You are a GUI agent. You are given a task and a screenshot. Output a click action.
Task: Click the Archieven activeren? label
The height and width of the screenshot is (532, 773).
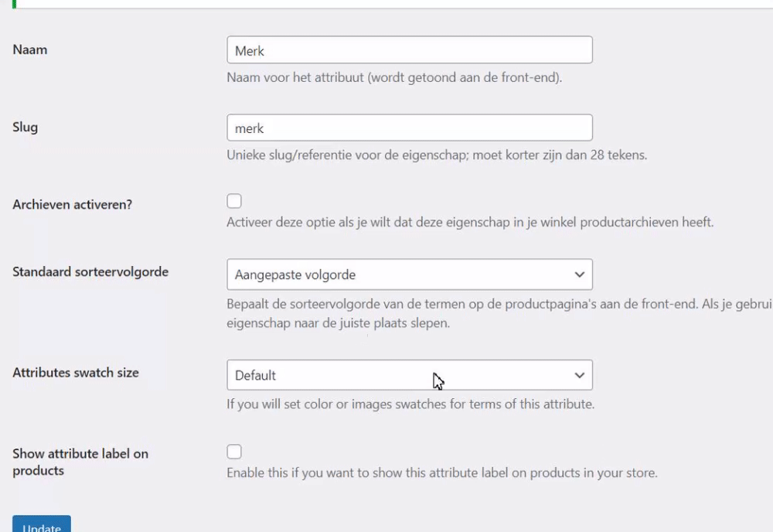[73, 204]
